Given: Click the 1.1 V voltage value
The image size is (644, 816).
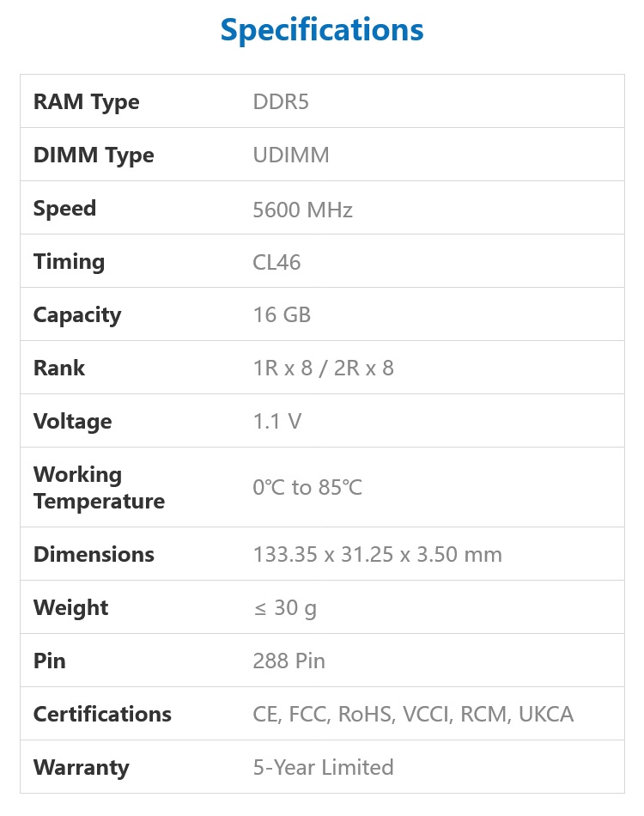Looking at the screenshot, I should pos(277,421).
